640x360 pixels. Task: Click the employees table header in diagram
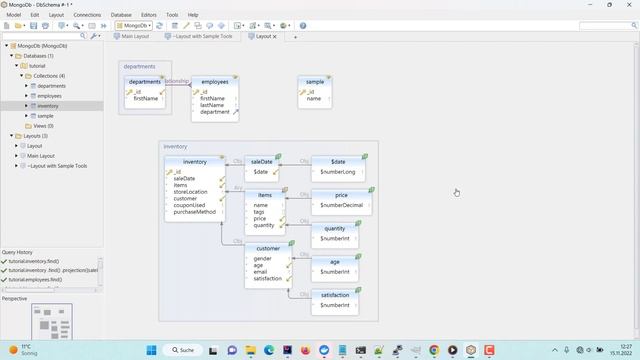pos(215,82)
